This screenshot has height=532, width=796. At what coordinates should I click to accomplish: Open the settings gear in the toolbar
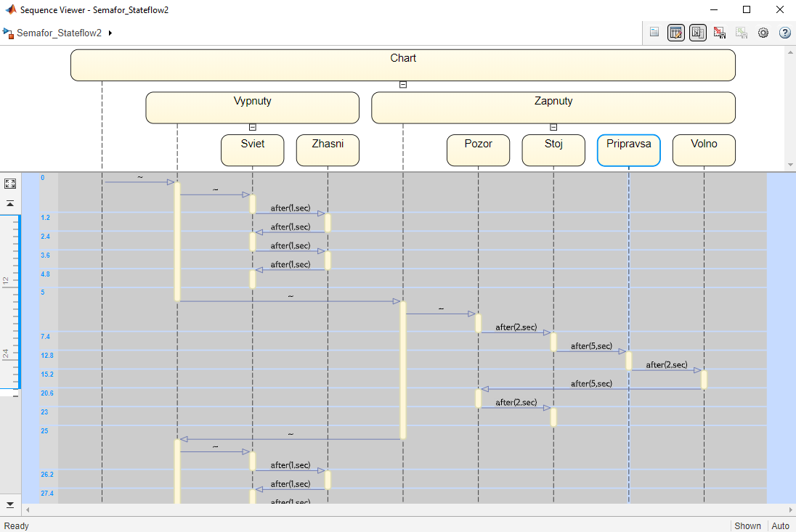coord(763,33)
